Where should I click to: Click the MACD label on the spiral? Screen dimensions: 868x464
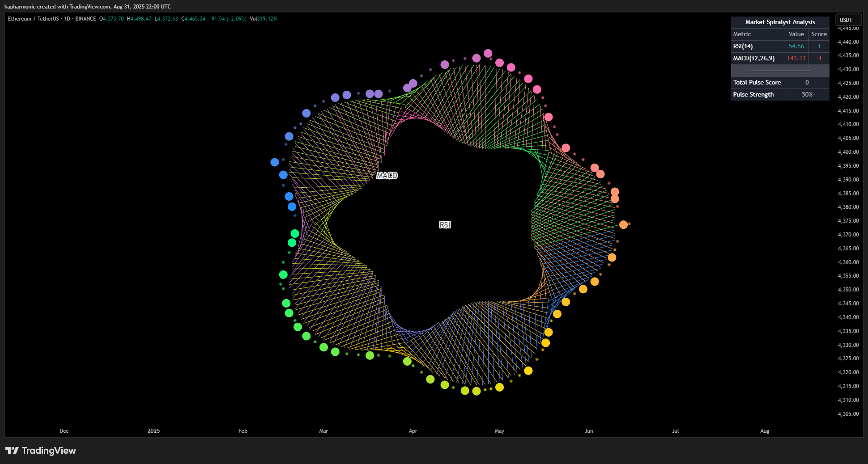[x=387, y=176]
